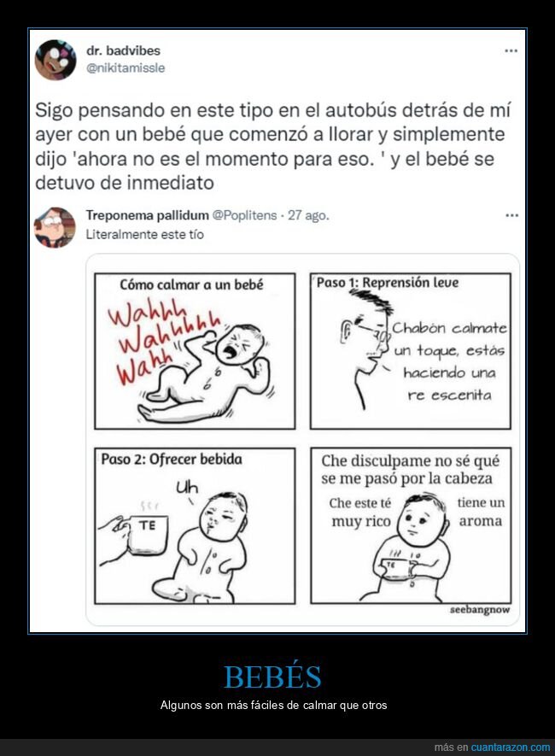Click the main tweet text about the autobús

click(272, 147)
